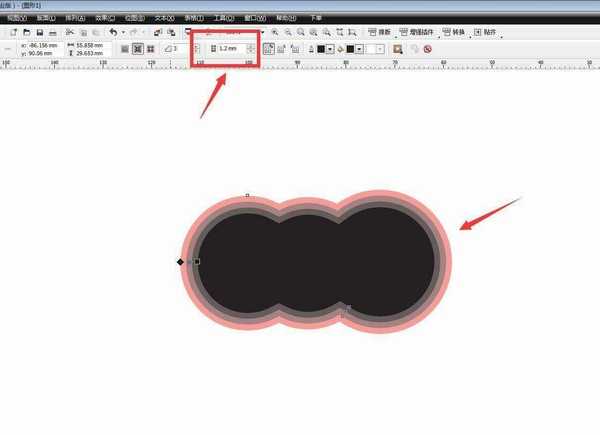Click the contour offset 1.2 mm field
The image size is (600, 435).
point(227,49)
